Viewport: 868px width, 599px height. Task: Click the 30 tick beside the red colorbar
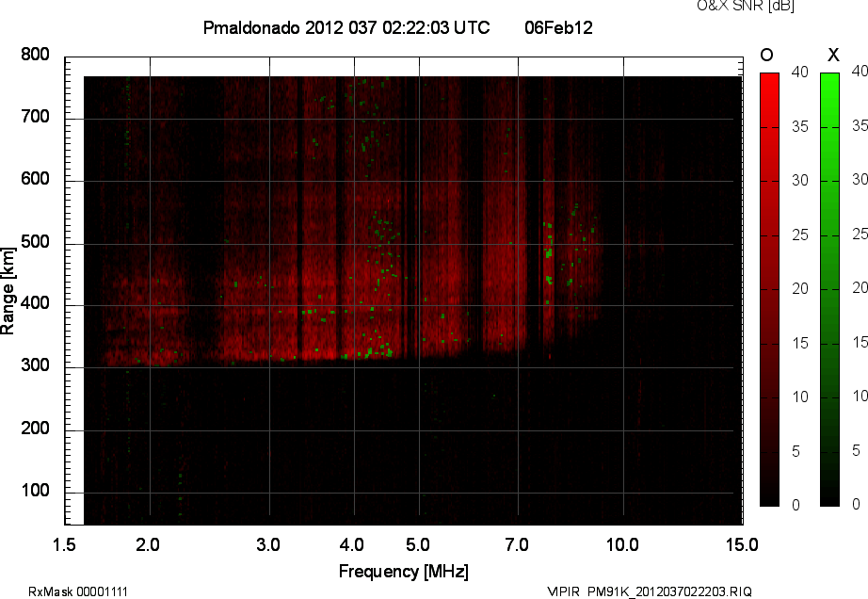(x=798, y=180)
